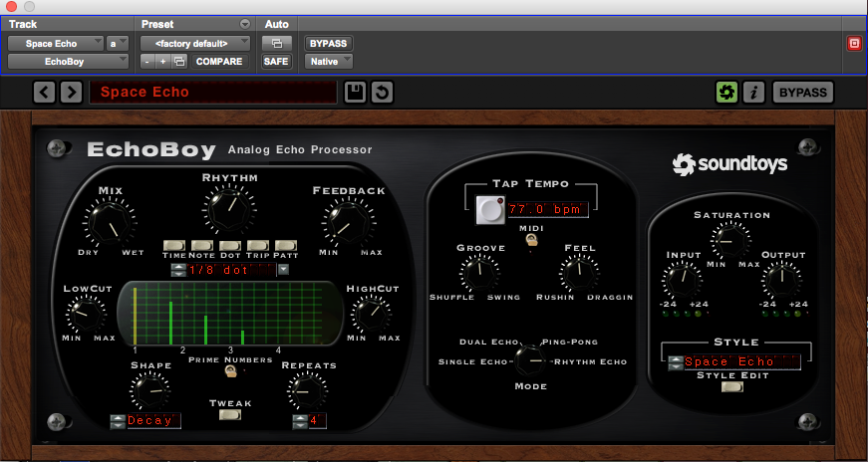Viewport: 868px width, 462px height.
Task: Toggle the Style Edit button
Action: click(x=731, y=386)
